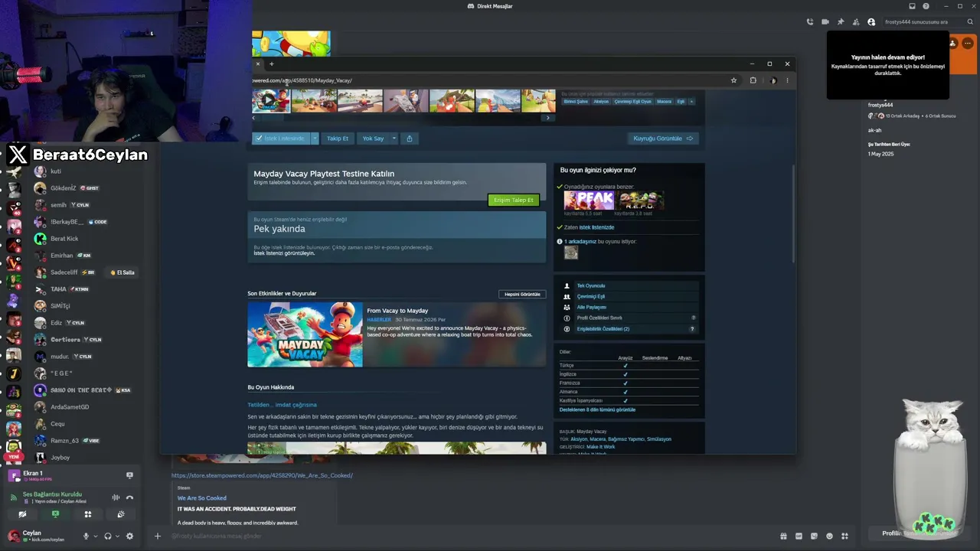
Task: Play the Mayday Vacay trailer thumbnail
Action: coord(271,100)
